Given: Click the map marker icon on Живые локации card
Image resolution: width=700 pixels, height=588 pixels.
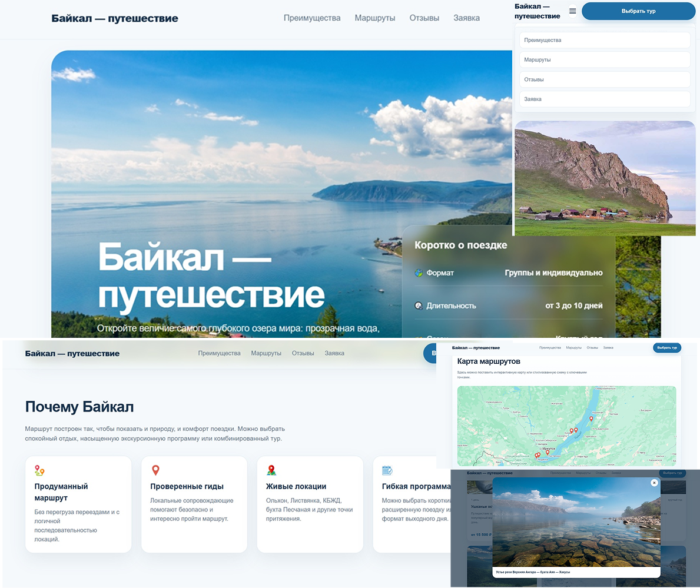Looking at the screenshot, I should coord(271,470).
